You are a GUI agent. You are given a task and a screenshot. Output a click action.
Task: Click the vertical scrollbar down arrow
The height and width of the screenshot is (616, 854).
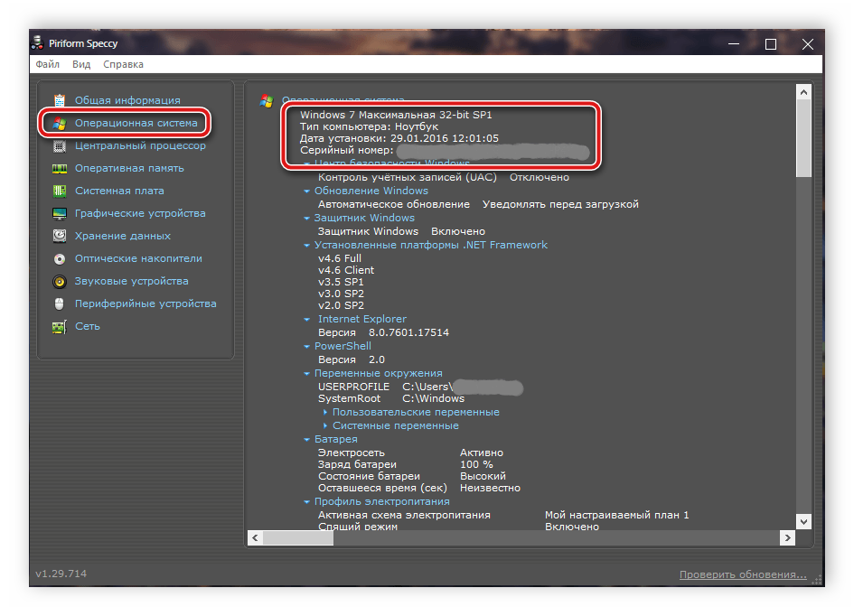click(x=803, y=521)
